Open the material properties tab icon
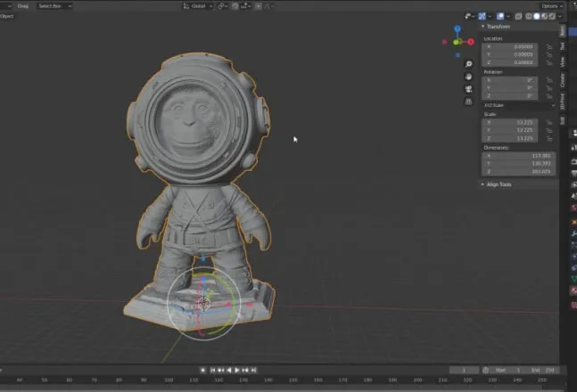Image resolution: width=577 pixels, height=392 pixels. pos(573,290)
